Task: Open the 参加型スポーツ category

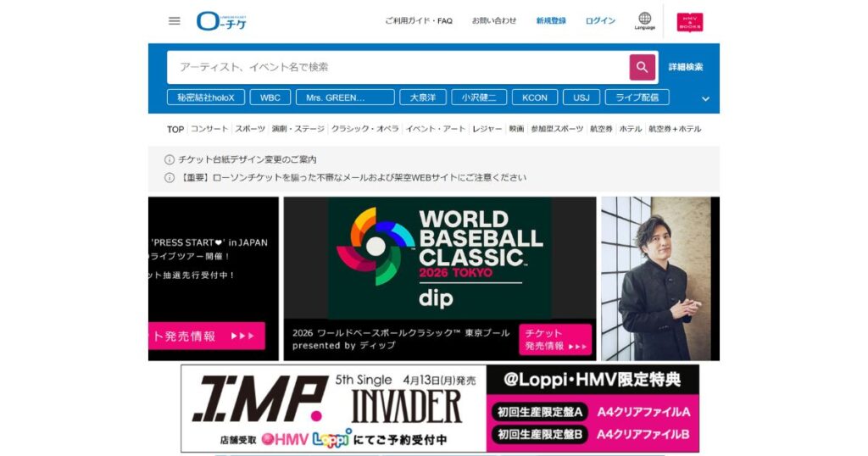Action: pyautogui.click(x=557, y=129)
